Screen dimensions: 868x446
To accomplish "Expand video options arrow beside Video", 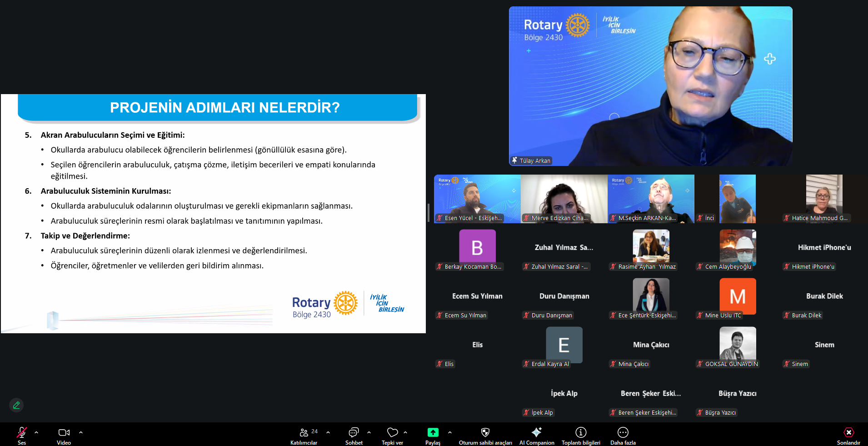I will pos(81,432).
